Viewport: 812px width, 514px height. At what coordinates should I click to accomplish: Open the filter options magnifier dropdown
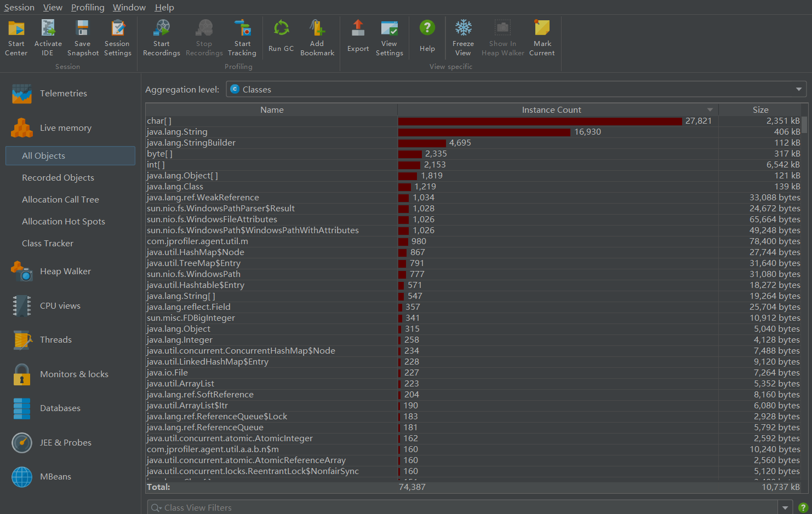pos(156,507)
